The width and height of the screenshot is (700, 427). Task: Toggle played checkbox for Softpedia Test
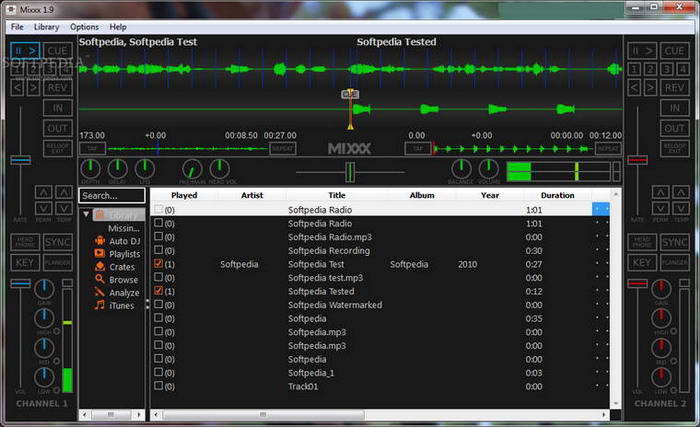tap(158, 265)
